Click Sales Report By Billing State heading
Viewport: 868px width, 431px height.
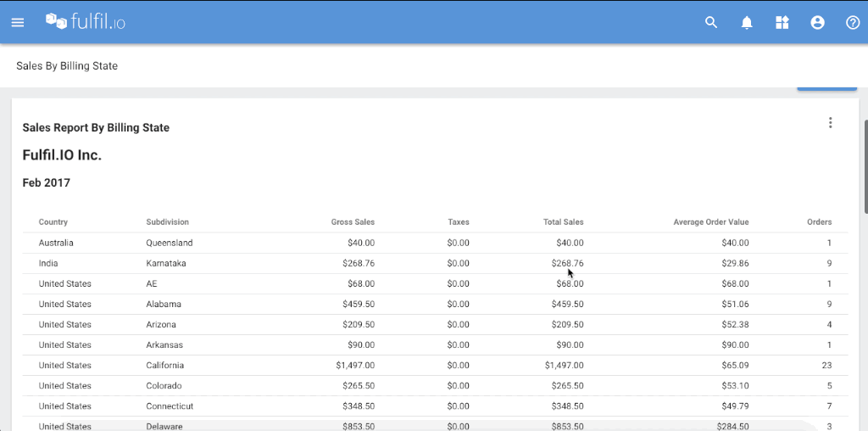(x=96, y=128)
